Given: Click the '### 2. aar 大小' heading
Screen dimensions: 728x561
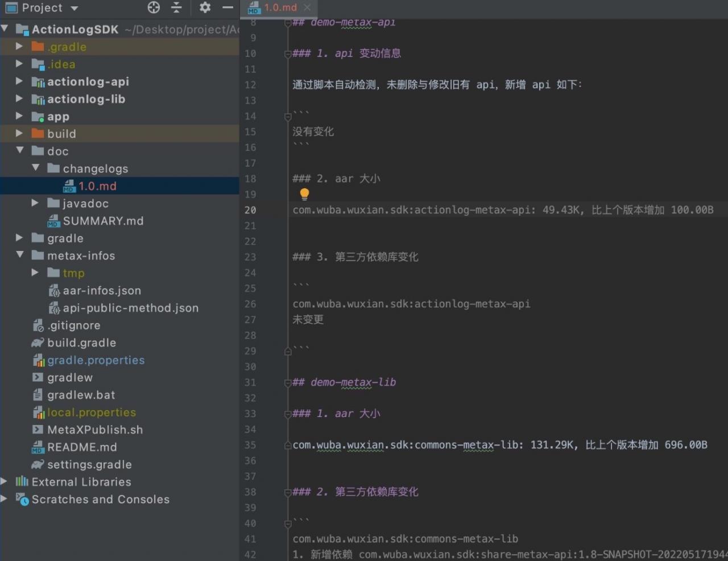Looking at the screenshot, I should (336, 179).
